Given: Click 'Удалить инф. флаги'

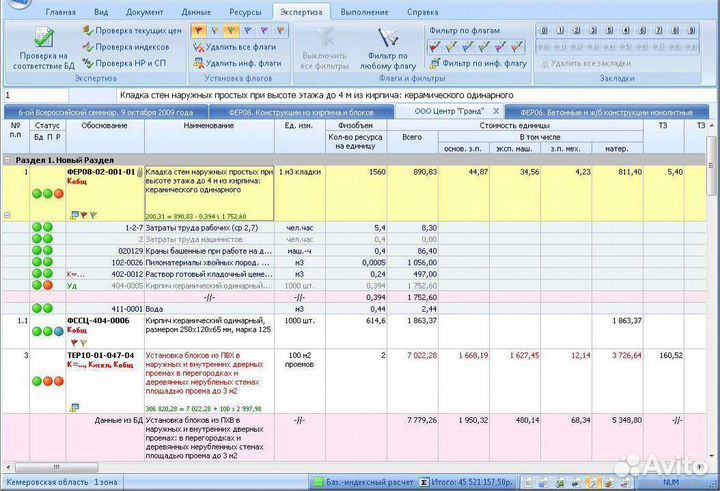Looking at the screenshot, I should [234, 62].
